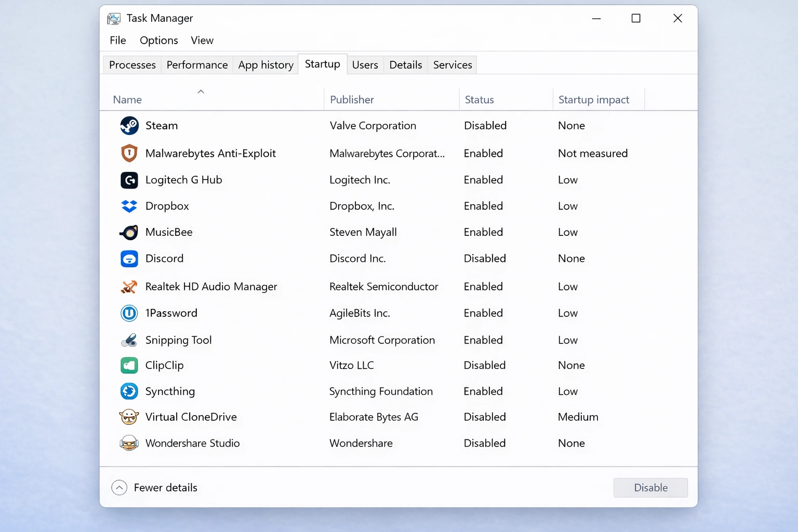Click the 1Password icon
Screen dimensions: 798x532
[x=129, y=313]
